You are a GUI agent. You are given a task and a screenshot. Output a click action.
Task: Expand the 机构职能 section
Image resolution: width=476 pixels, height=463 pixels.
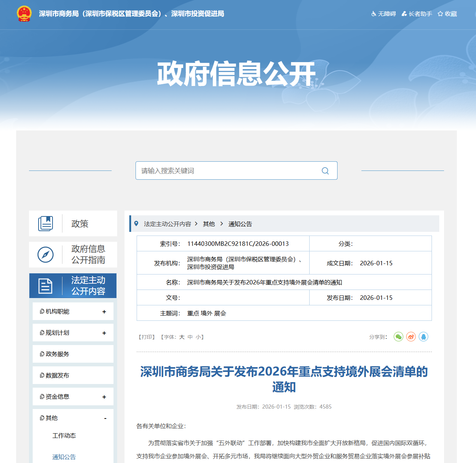tap(104, 312)
